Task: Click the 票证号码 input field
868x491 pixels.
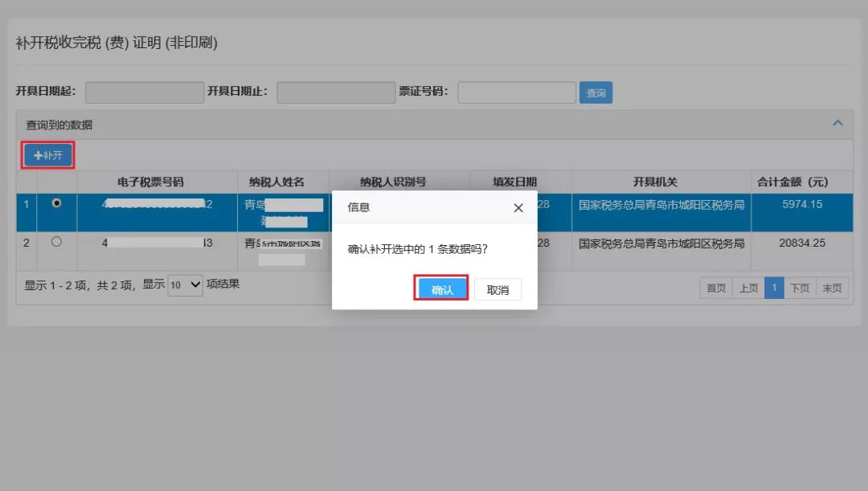Action: click(517, 92)
